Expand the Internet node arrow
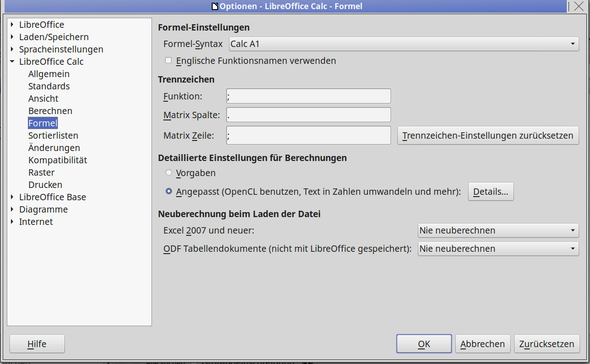 click(12, 222)
